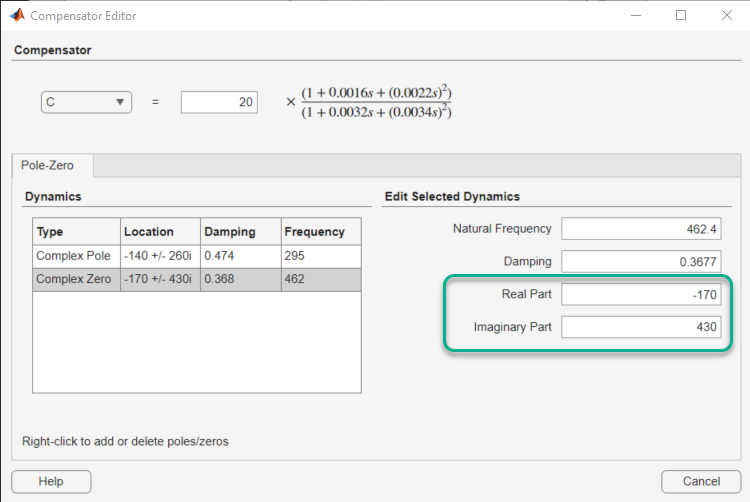Click the -140 +/- 260i location cell
Image resolution: width=750 pixels, height=502 pixels.
[160, 255]
